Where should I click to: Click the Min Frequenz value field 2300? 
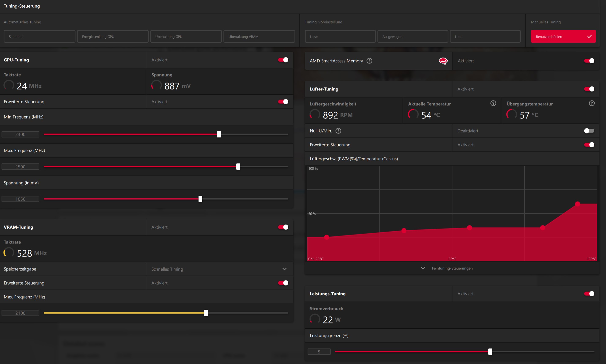(x=20, y=134)
